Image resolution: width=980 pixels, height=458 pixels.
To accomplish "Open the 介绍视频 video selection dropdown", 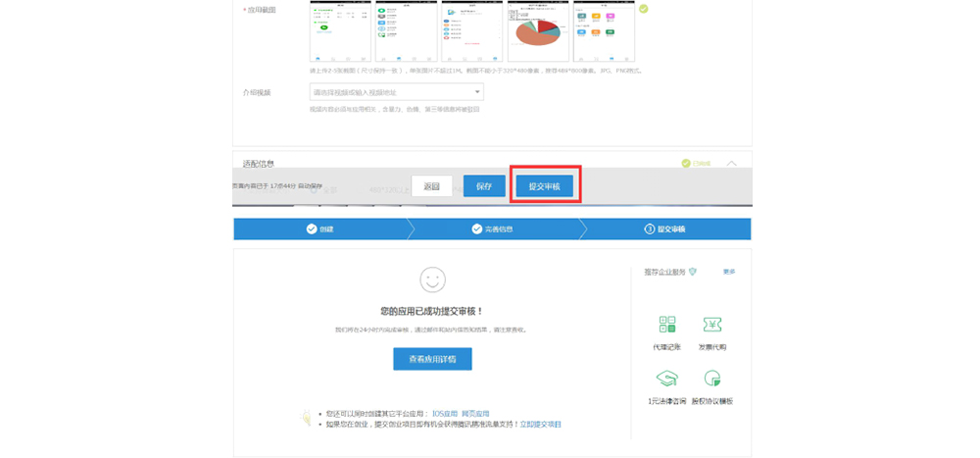I will (396, 92).
